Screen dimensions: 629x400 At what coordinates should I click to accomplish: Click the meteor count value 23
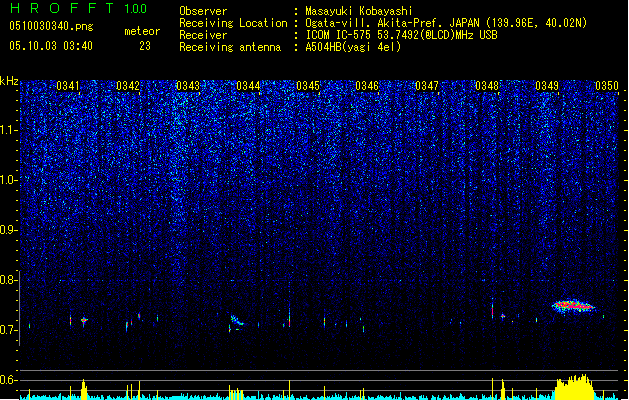coord(145,46)
